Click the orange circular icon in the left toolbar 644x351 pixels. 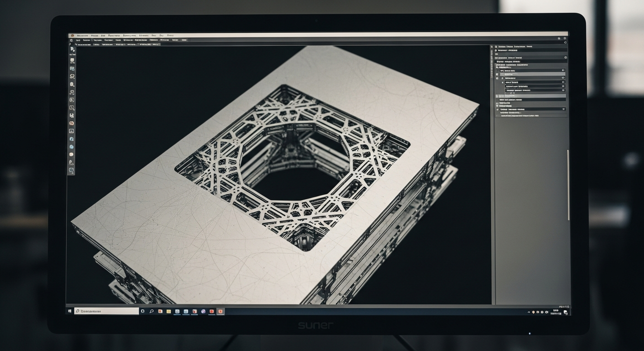coord(72,123)
